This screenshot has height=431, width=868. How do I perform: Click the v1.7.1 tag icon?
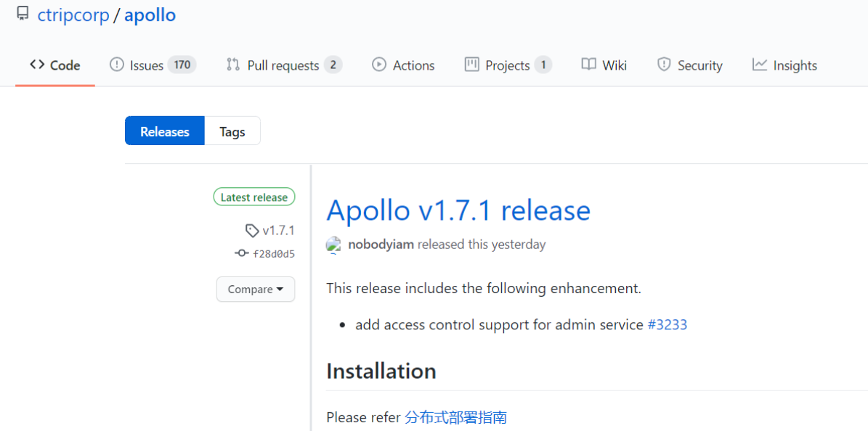pos(252,231)
